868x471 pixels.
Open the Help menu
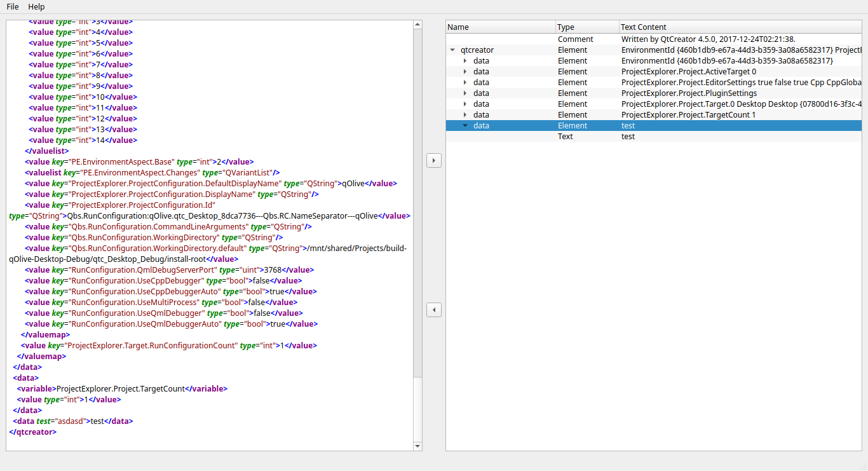pos(36,6)
